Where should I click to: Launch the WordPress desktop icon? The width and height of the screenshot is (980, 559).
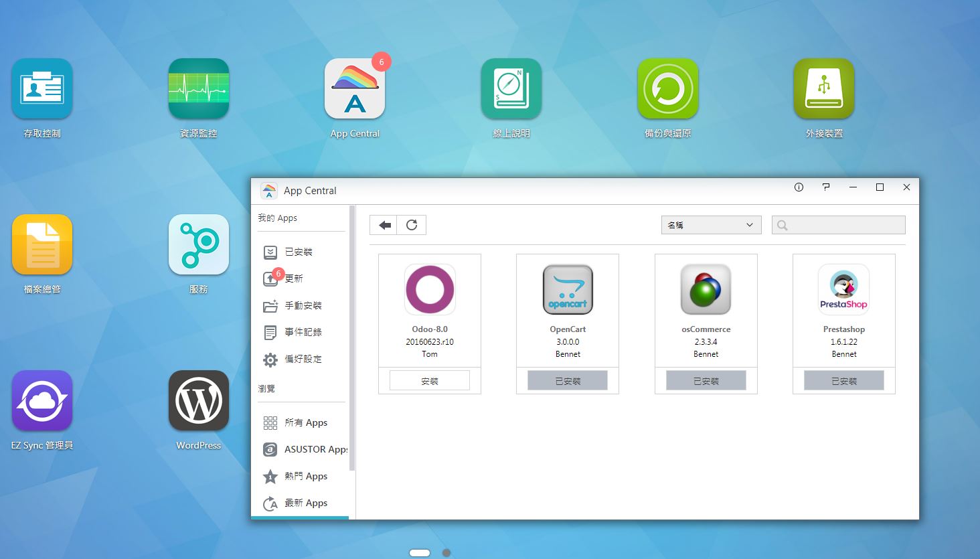(x=199, y=400)
